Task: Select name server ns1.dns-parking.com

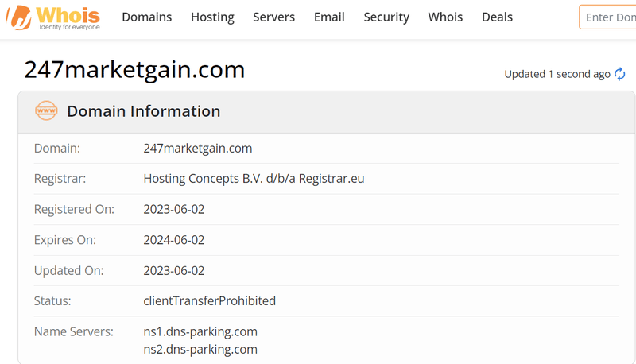Action: tap(200, 331)
